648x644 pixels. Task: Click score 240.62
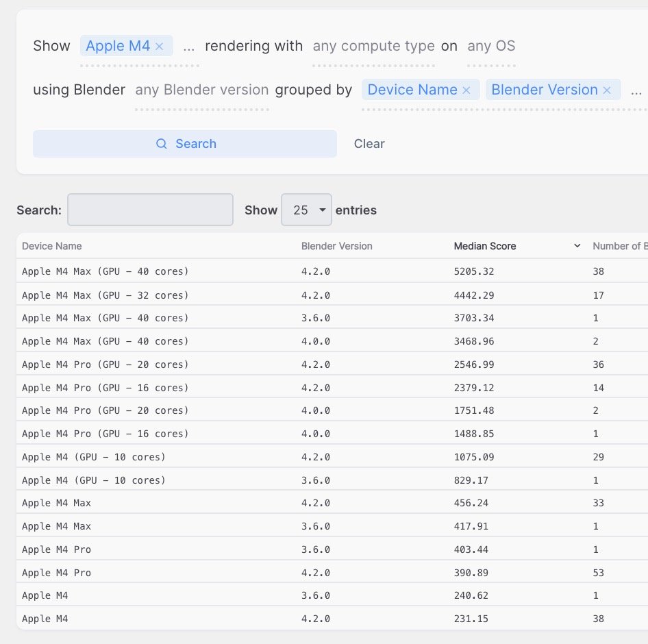tap(471, 595)
